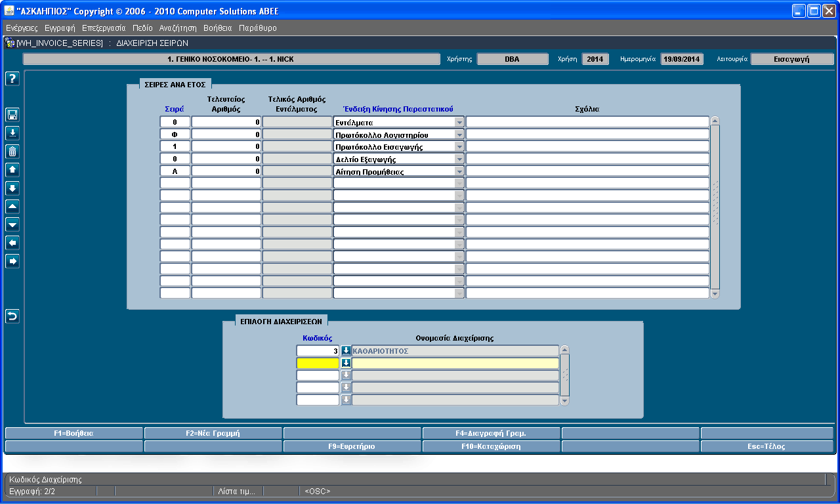Click the floppy disk save icon
The width and height of the screenshot is (840, 504).
tap(12, 115)
